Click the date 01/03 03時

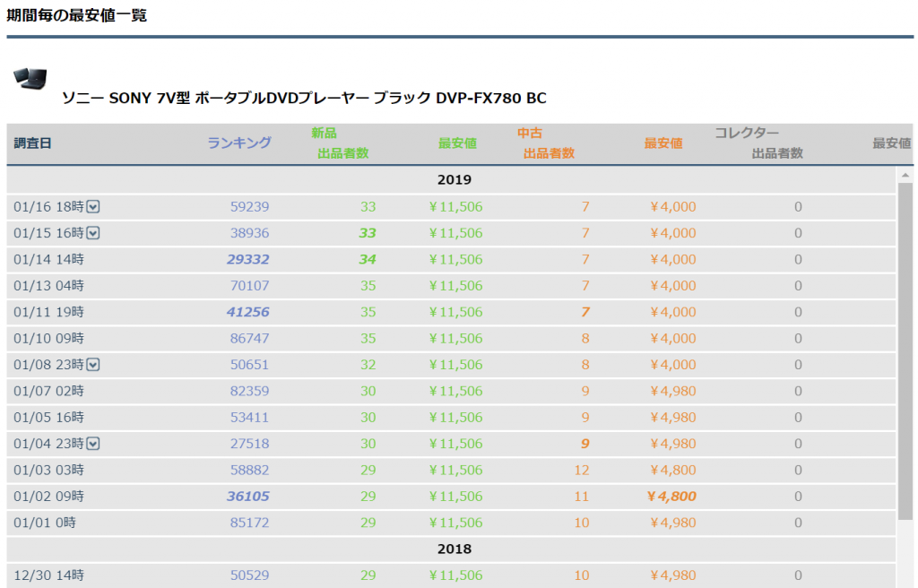tap(49, 471)
